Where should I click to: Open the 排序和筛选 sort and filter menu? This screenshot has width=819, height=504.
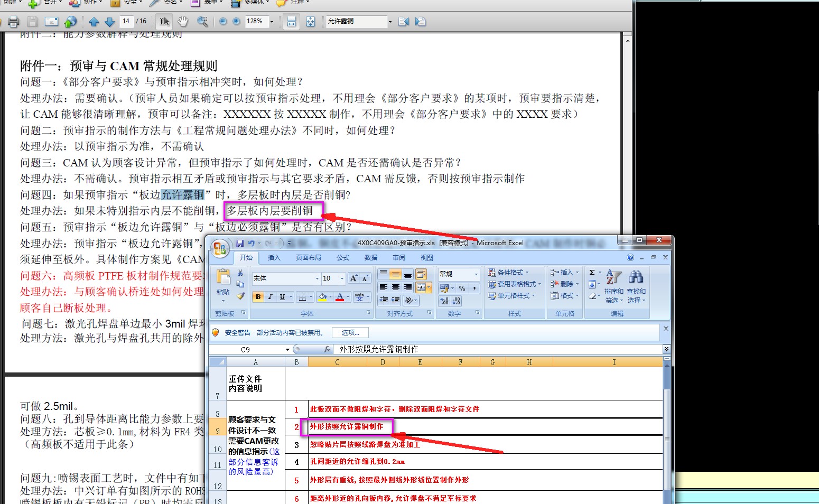613,286
